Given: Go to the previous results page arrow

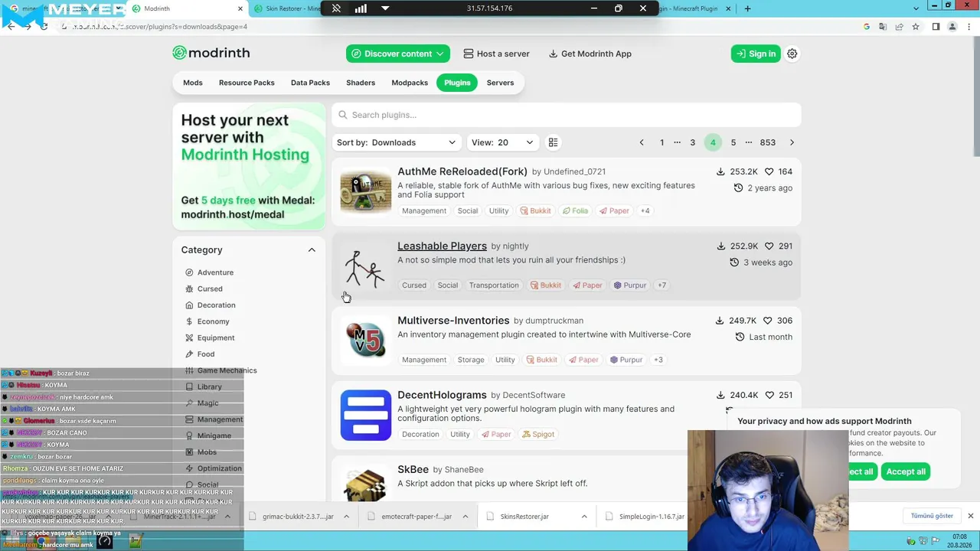Looking at the screenshot, I should click(642, 142).
